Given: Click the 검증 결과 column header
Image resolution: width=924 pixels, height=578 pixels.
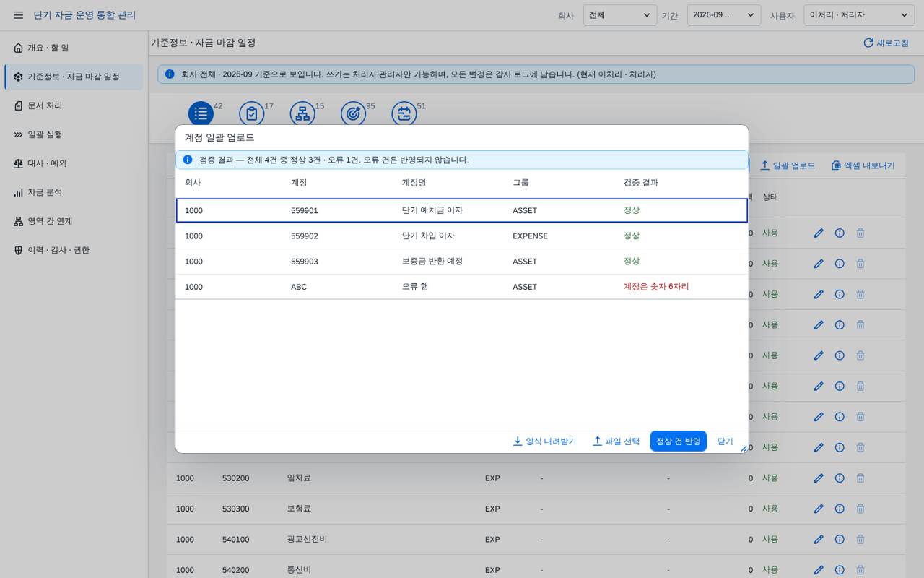Looking at the screenshot, I should pos(641,183).
